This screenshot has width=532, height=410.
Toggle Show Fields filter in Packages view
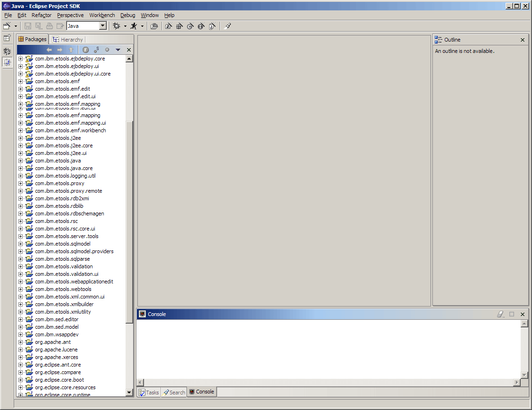[85, 50]
